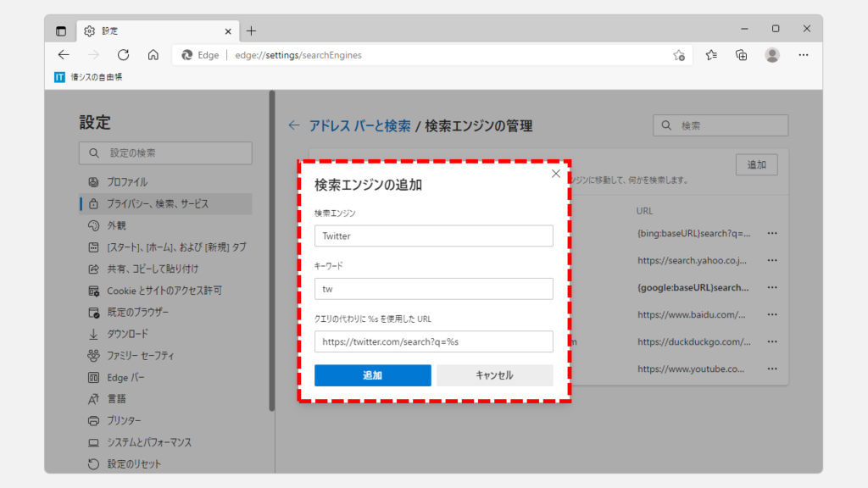868x488 pixels.
Task: Select プライバシー、検索、サービス in sidebar
Action: pyautogui.click(x=158, y=203)
